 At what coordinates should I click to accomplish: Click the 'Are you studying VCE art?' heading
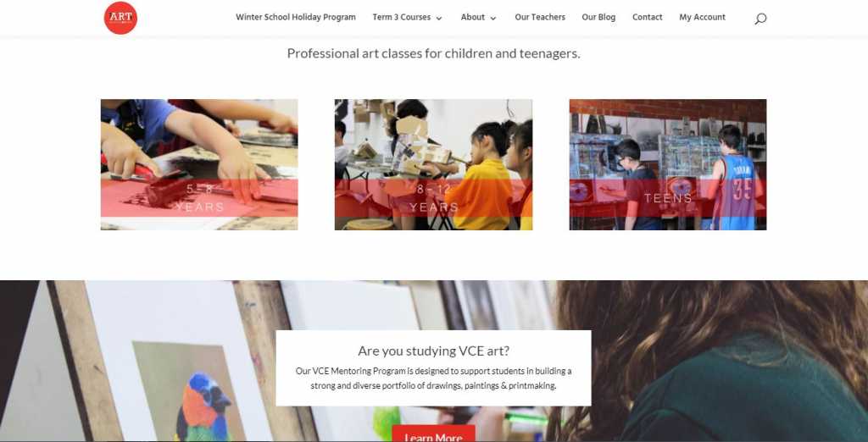[433, 351]
